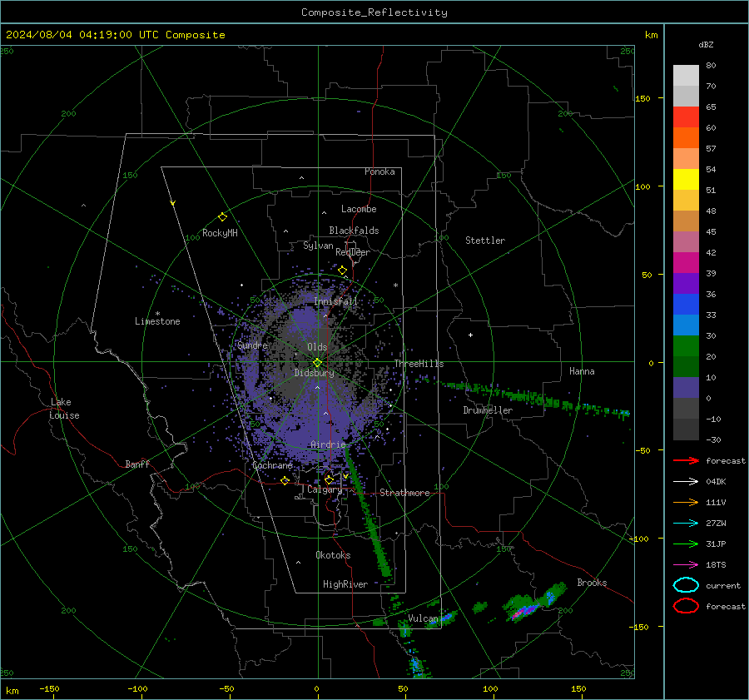This screenshot has width=749, height=700.
Task: Click the Okotoks city label
Action: (x=333, y=555)
